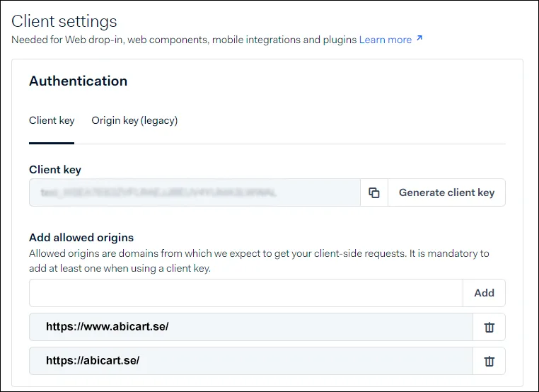The width and height of the screenshot is (539, 392).
Task: Select the https://abicart.se/ origin text
Action: 93,360
